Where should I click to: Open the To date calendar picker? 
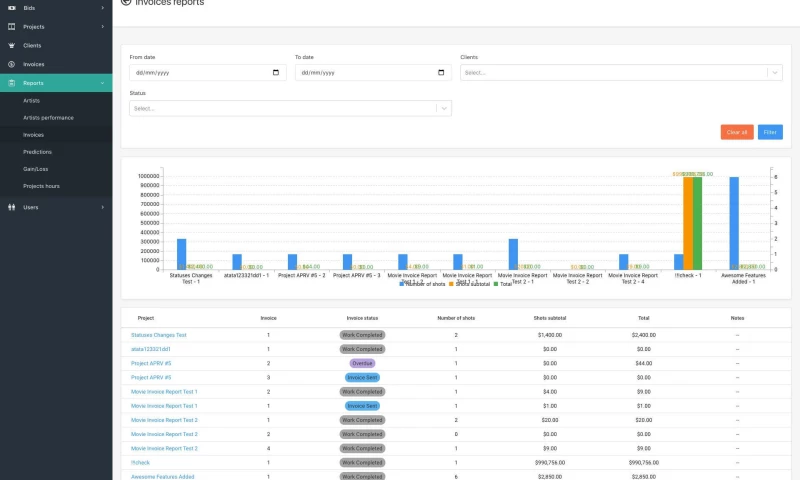tap(441, 73)
